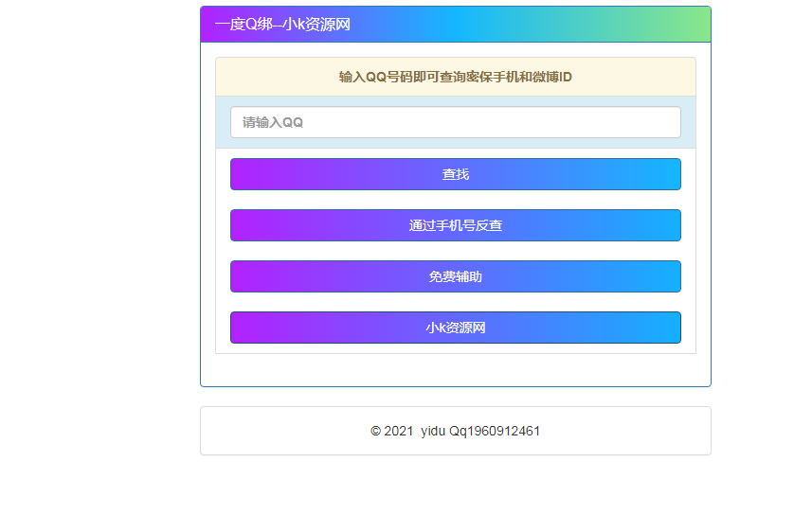Open 通过手机号反查 reverse lookup
The image size is (812, 532).
(x=455, y=225)
